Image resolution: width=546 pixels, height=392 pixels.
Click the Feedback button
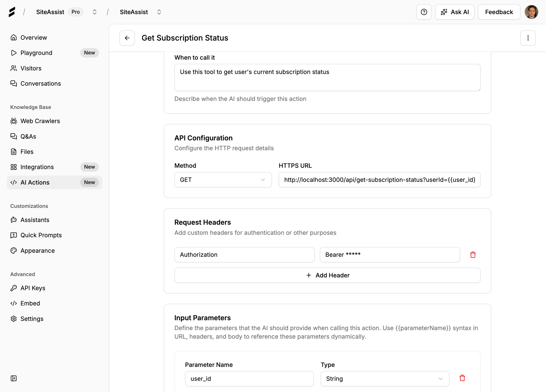[x=499, y=12]
